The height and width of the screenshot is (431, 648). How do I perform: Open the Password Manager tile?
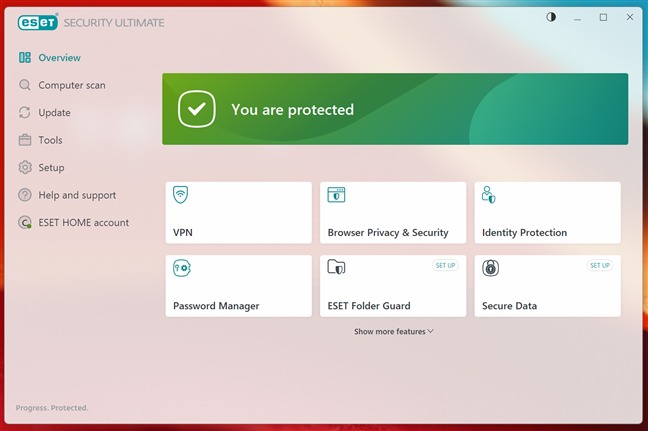click(238, 286)
